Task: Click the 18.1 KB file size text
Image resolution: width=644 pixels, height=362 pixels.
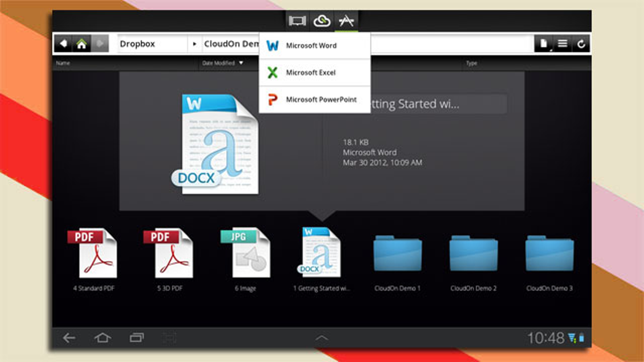Action: point(355,142)
